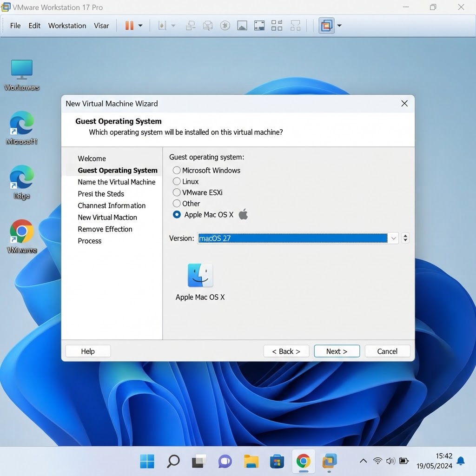This screenshot has height=476, width=476.
Task: Open the Windows Start menu
Action: [147, 462]
